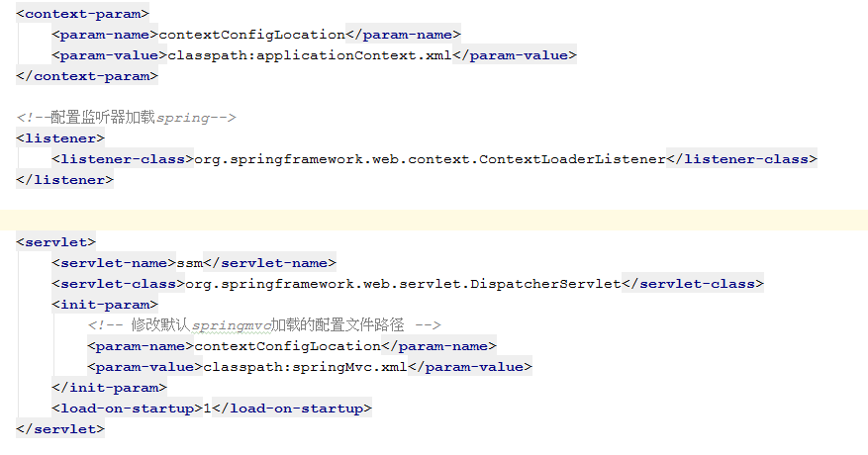
Task: Click the highlighted empty caret line
Action: tap(434, 220)
